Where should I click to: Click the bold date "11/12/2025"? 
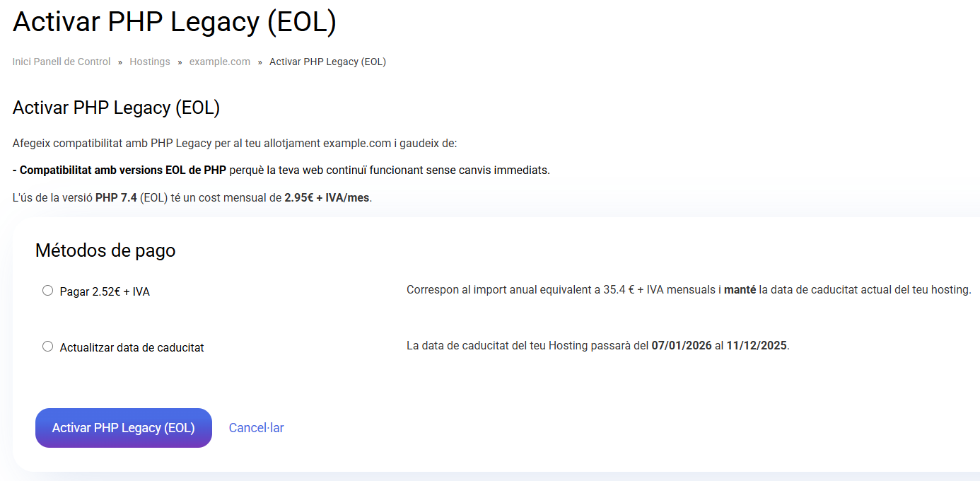click(x=756, y=346)
